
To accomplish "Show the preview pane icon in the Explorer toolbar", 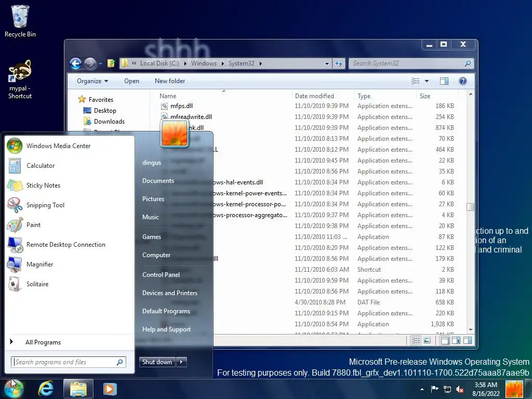I will (x=444, y=81).
